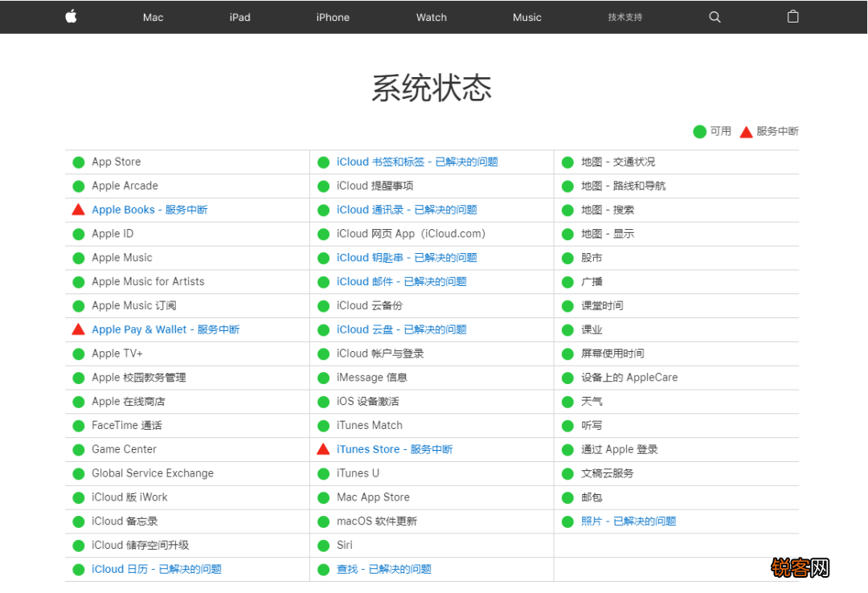The height and width of the screenshot is (593, 868).
Task: Open iCloud 云盘 - 已解决的问题 link
Action: click(401, 329)
